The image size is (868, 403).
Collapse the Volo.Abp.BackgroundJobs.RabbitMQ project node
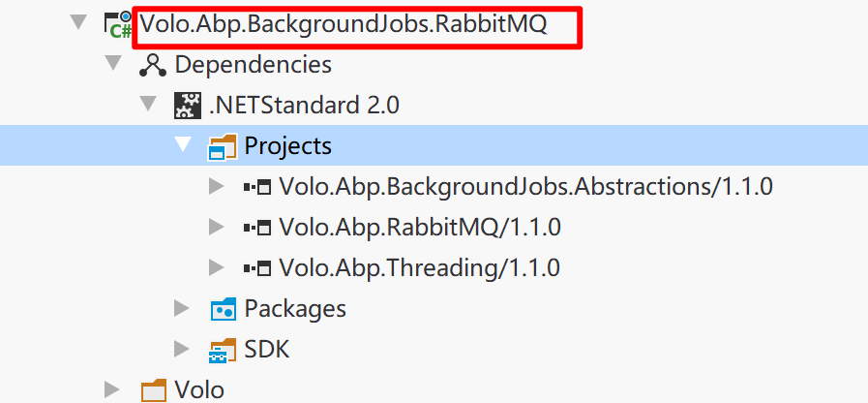point(78,23)
